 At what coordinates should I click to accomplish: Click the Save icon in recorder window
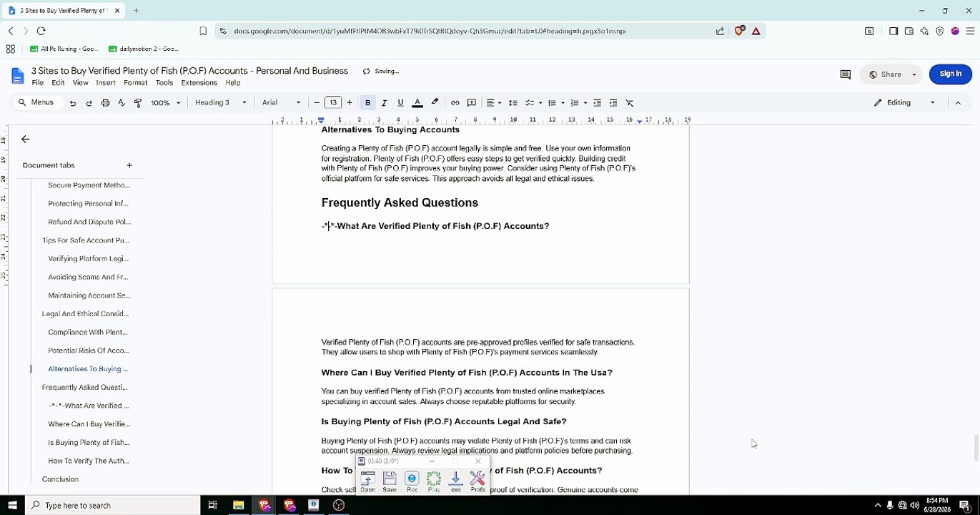(390, 482)
